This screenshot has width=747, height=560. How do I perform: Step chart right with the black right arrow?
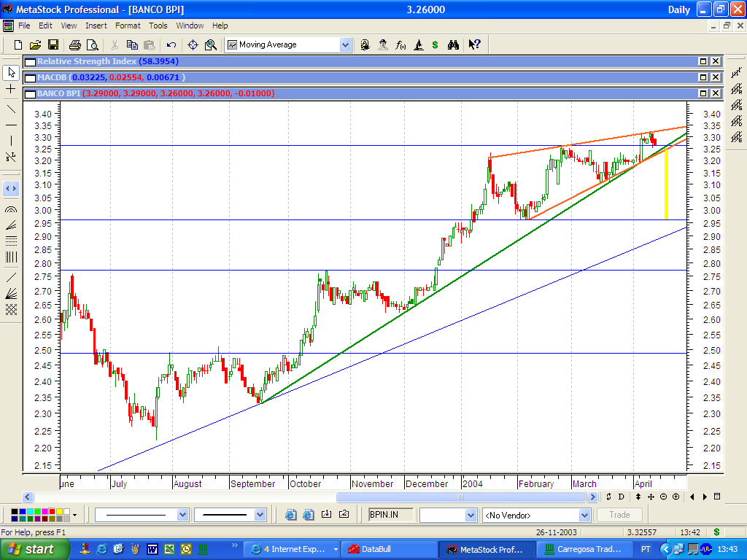click(x=705, y=497)
